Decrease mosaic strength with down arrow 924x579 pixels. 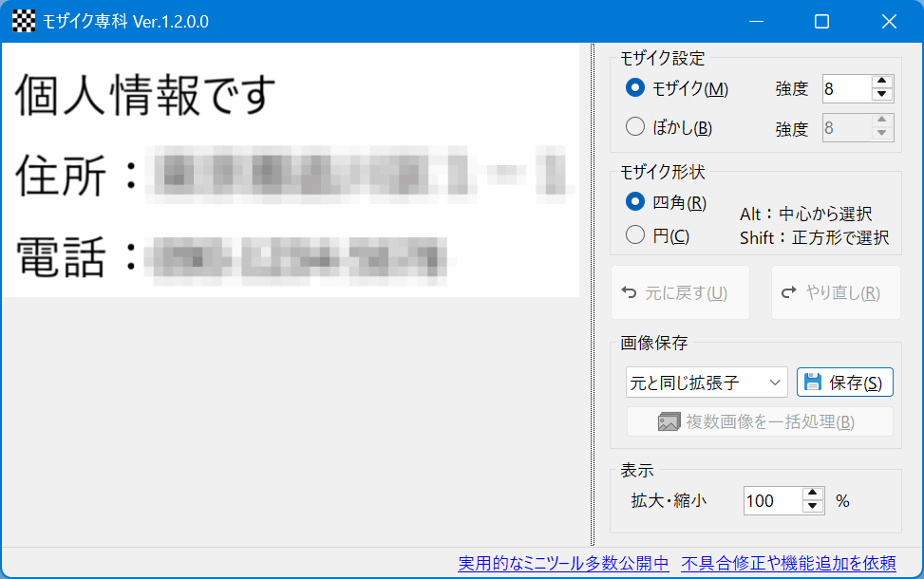[x=882, y=95]
